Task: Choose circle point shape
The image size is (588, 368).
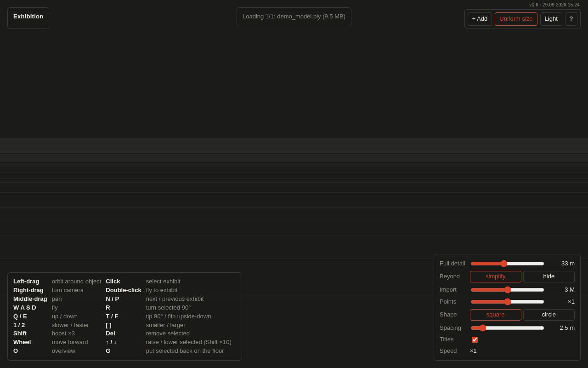Action: [x=549, y=315]
